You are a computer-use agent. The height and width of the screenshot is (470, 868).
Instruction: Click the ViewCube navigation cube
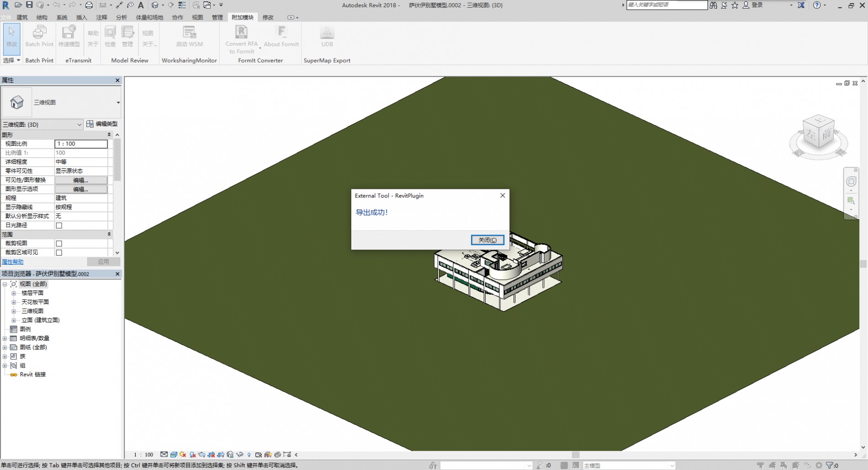coord(819,134)
